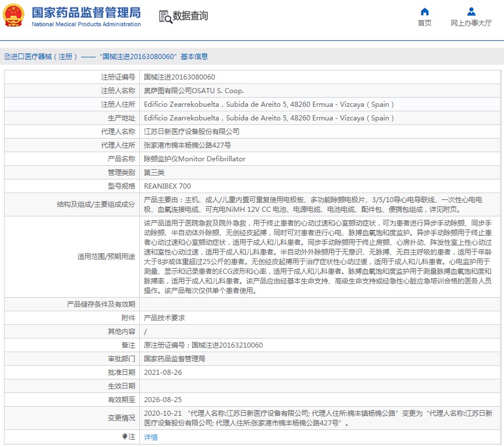Select approval department 国家药品监督管理局 cell
Screen dimensions: 504x447
[x=174, y=359]
